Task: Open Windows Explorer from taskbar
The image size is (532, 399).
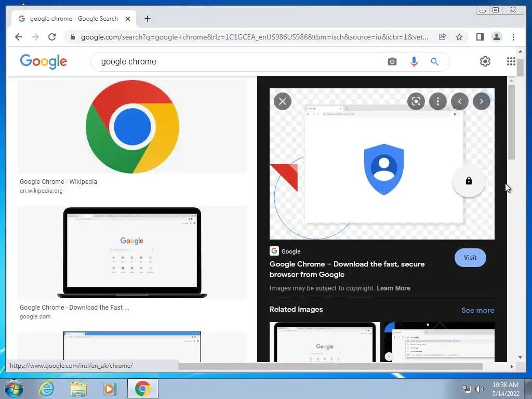Action: (78, 389)
